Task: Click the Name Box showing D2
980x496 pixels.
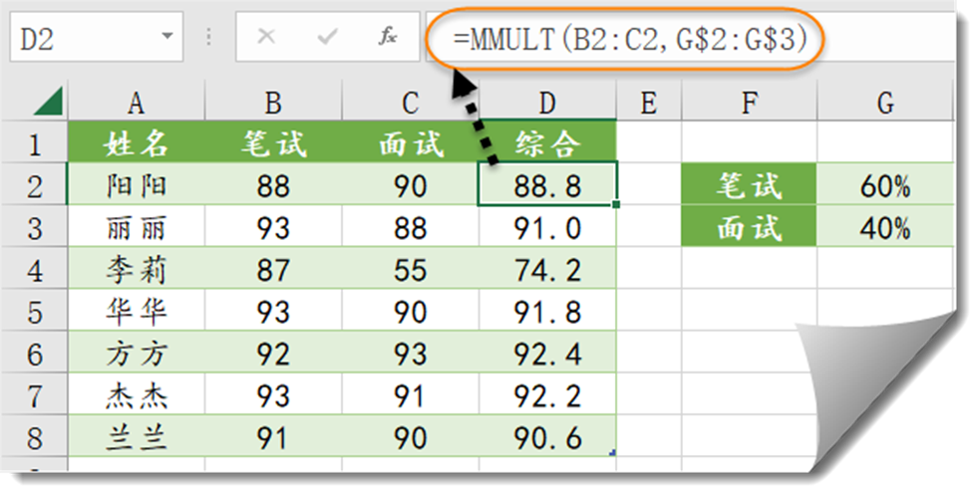Action: click(x=96, y=37)
